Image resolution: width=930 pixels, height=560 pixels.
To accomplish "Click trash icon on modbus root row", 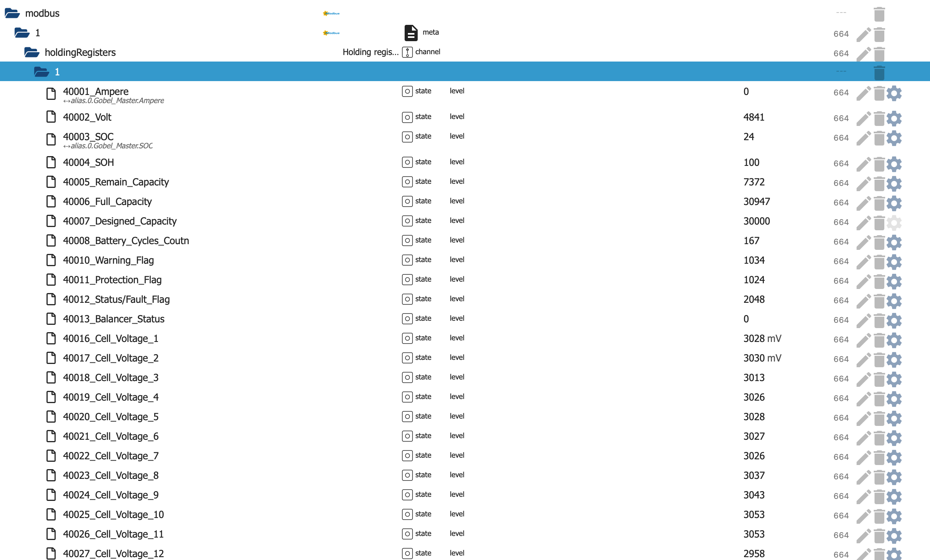I will tap(879, 14).
